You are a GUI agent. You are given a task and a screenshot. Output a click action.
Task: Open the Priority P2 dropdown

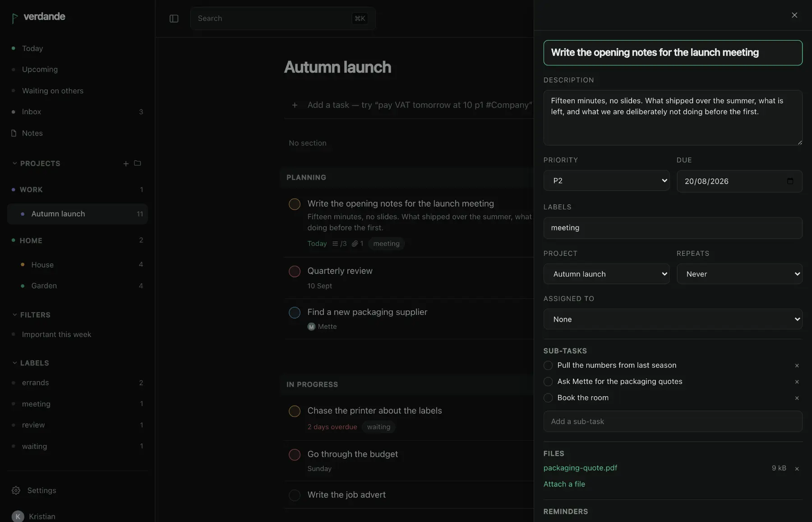[606, 180]
